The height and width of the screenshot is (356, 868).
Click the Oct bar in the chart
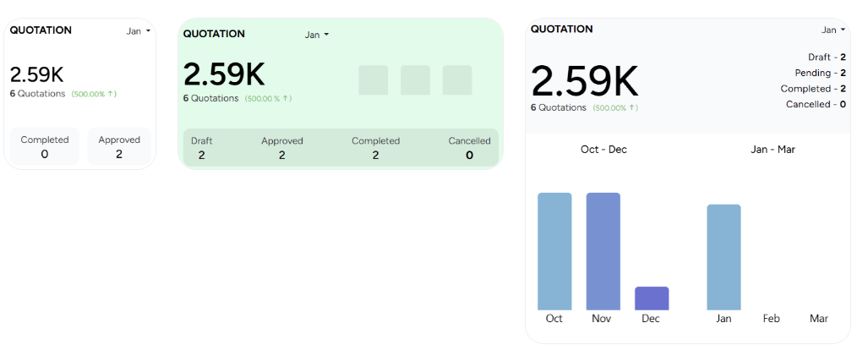coord(554,251)
